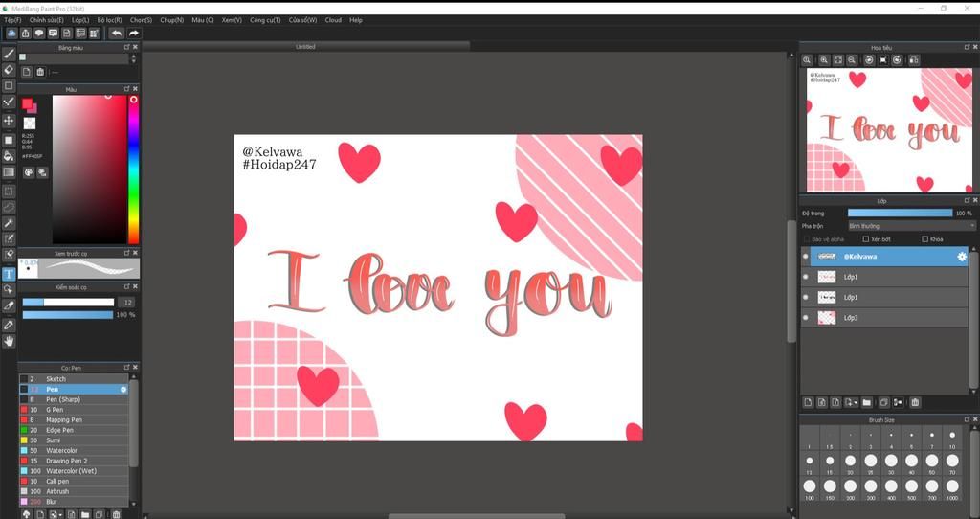The height and width of the screenshot is (519, 980).
Task: Select the Lớp3 layer row
Action: (x=884, y=318)
